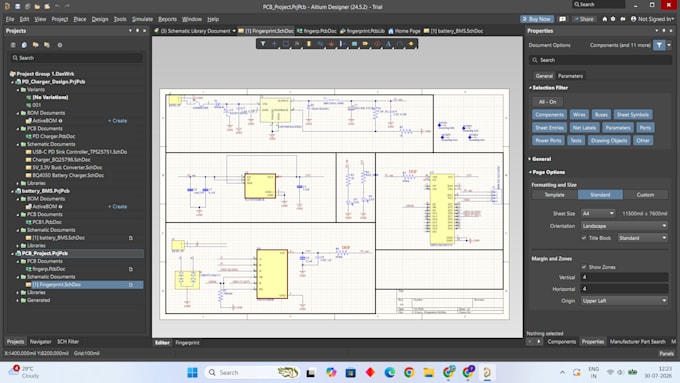
Task: Click the Projects panel search box
Action: click(76, 58)
